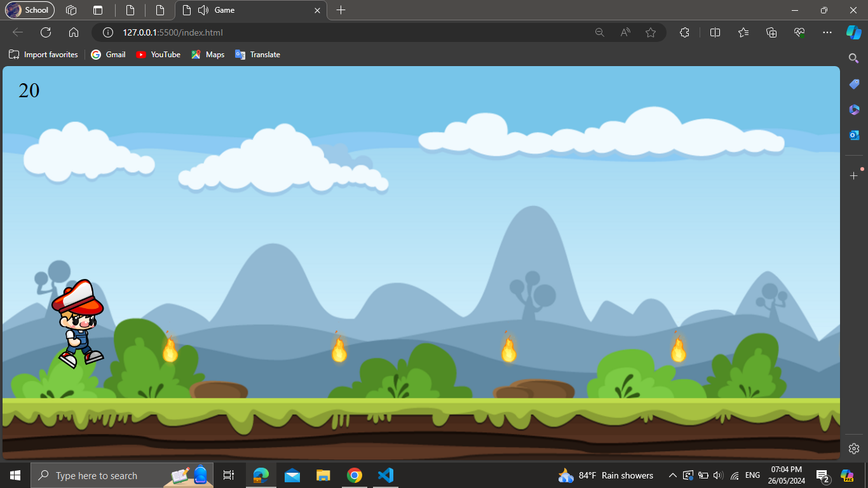Viewport: 868px width, 488px height.
Task: Click the battery status tray icon
Action: pos(703,475)
